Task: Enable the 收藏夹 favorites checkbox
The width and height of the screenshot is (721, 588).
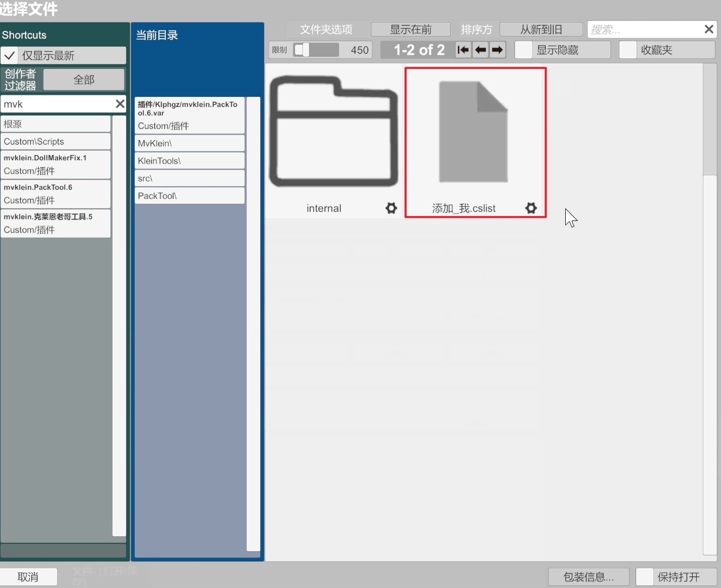Action: [x=628, y=50]
